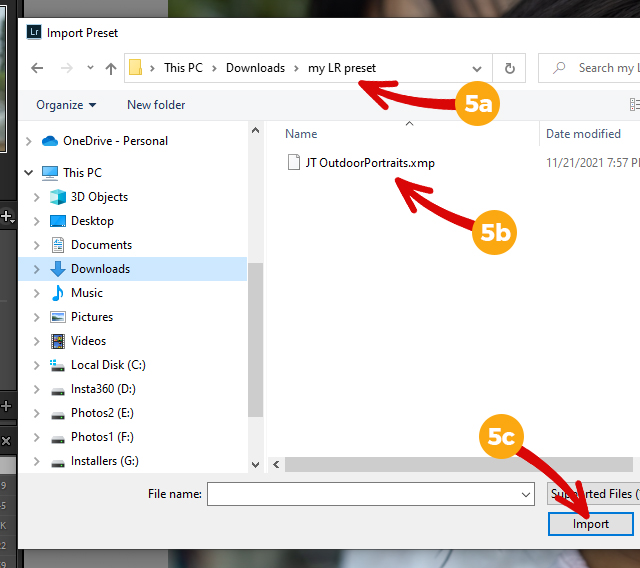This screenshot has height=568, width=640.
Task: Select the JT OutdoorPortraits.xmp file
Action: (370, 163)
